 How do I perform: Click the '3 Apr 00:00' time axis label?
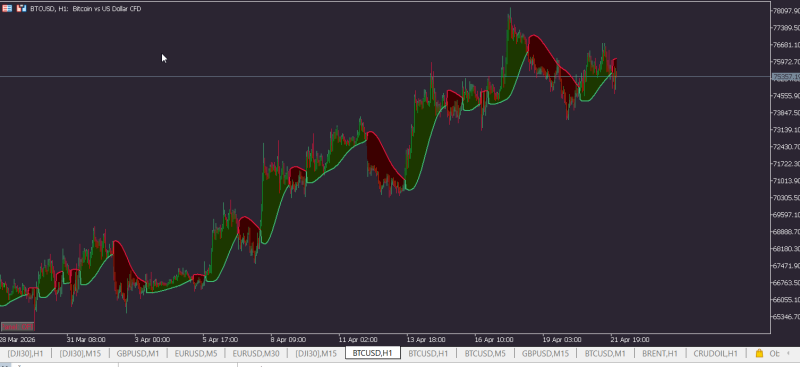click(x=152, y=339)
